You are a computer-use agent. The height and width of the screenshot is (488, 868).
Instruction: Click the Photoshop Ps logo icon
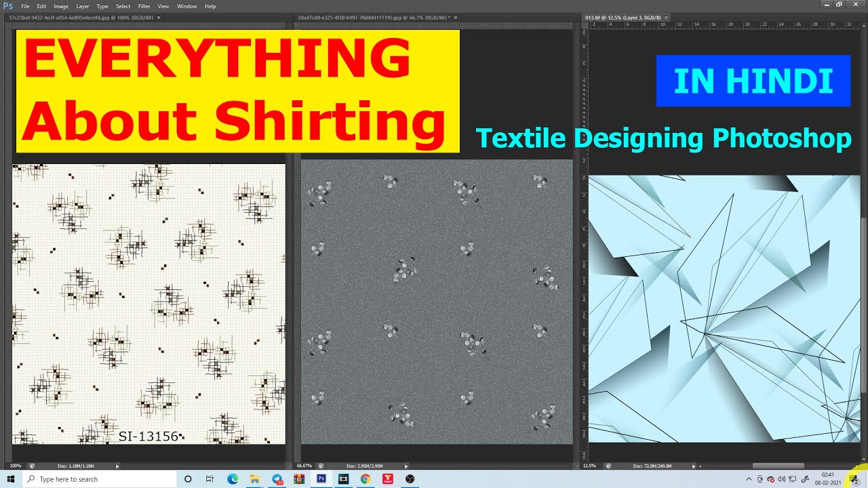click(8, 6)
